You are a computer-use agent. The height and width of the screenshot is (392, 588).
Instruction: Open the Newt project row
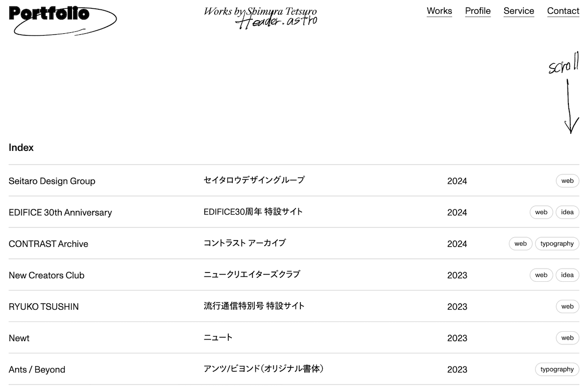tap(294, 338)
